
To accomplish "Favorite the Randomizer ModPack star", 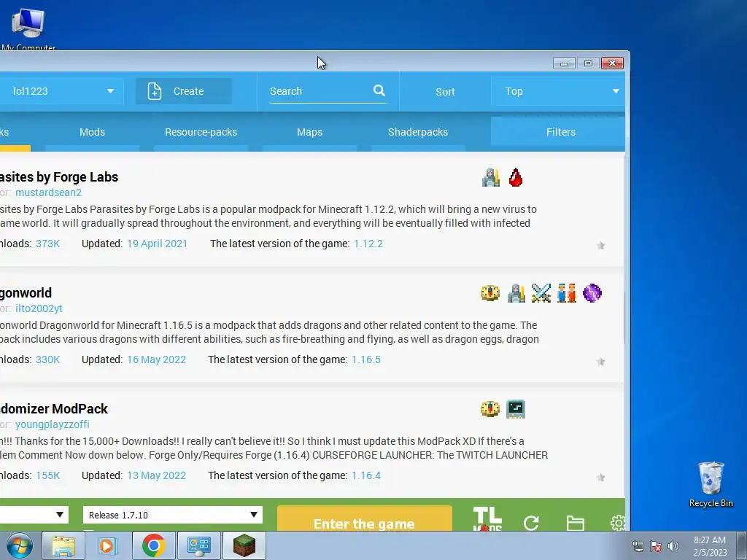I will 601,478.
